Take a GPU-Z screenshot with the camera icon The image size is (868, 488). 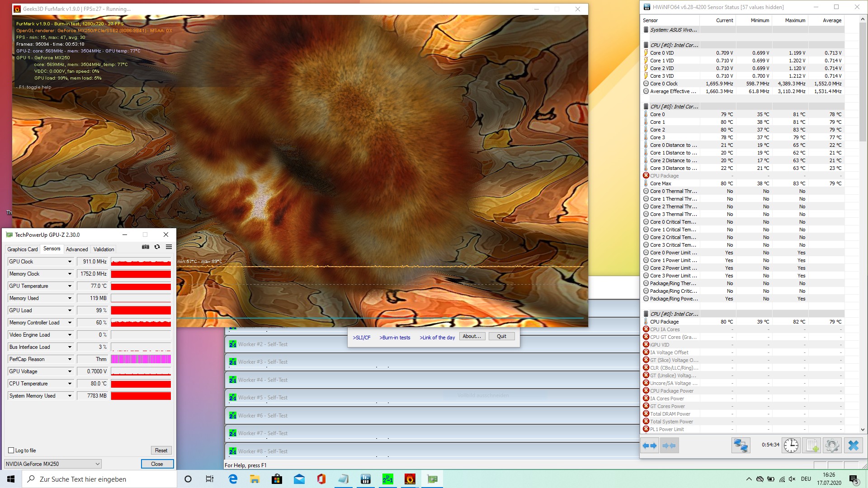click(146, 247)
